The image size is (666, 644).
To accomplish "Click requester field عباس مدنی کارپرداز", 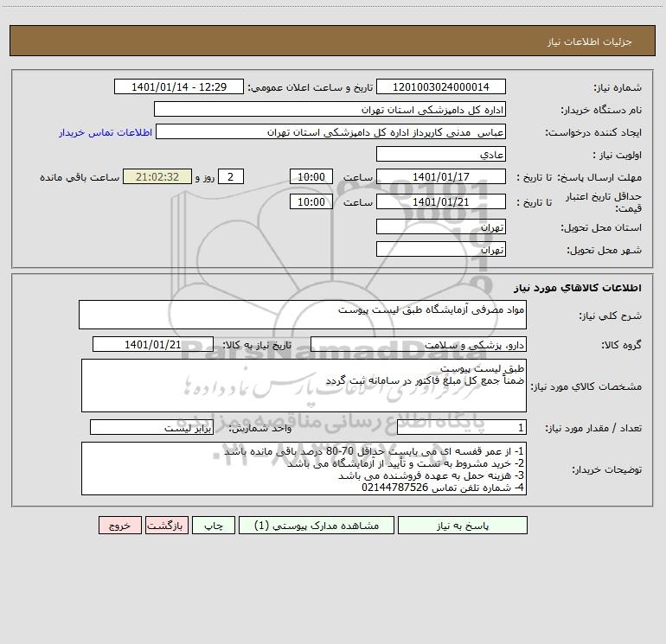I will click(x=330, y=131).
